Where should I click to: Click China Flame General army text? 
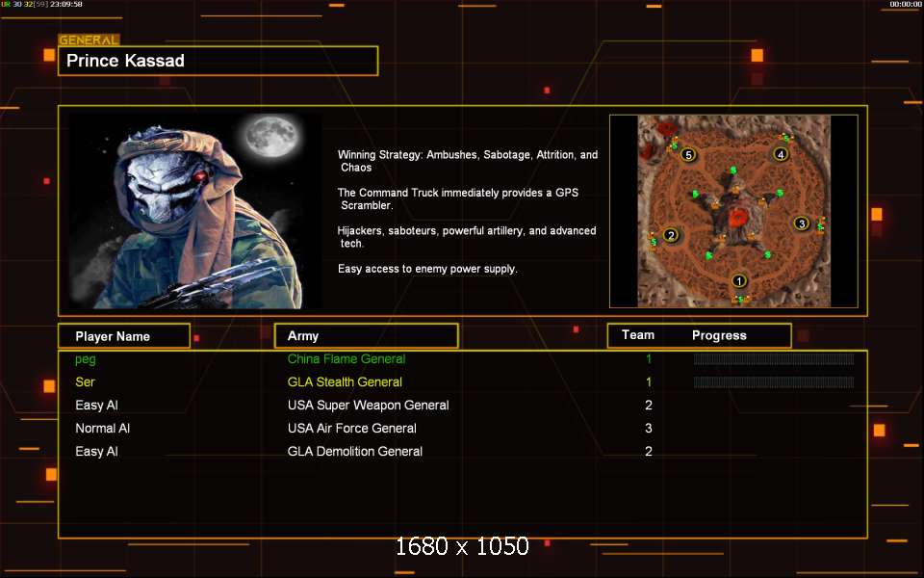coord(346,359)
